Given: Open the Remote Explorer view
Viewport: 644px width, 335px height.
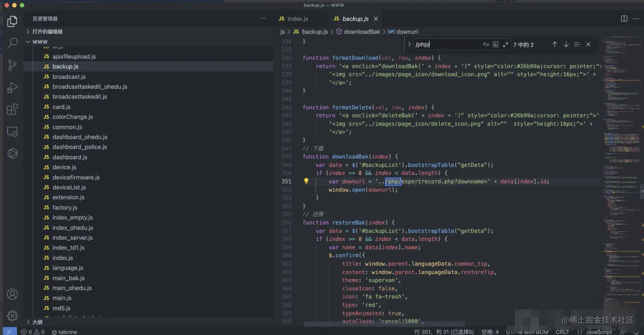Looking at the screenshot, I should (13, 132).
